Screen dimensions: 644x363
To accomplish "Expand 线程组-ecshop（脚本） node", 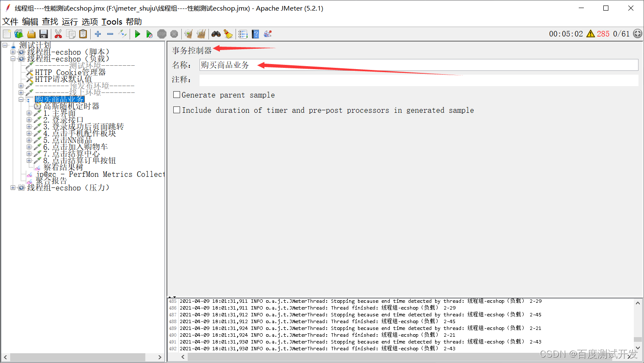I will point(13,52).
